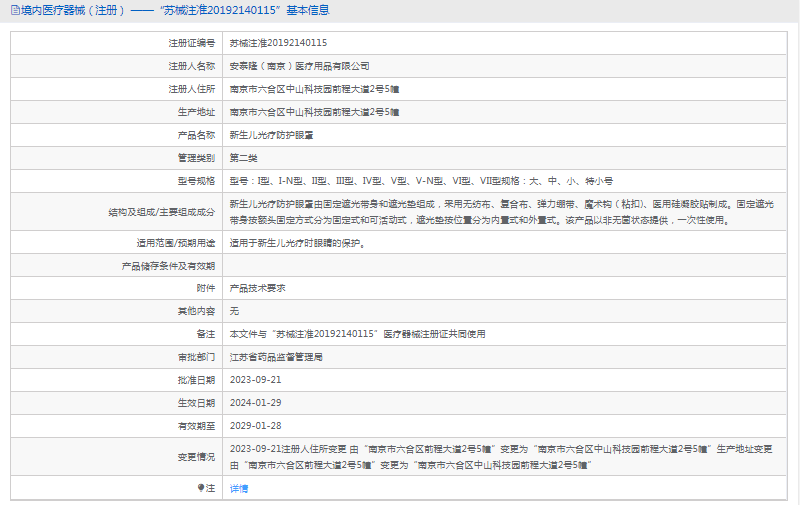
Task: Click the 生产地址 address value
Action: click(315, 112)
